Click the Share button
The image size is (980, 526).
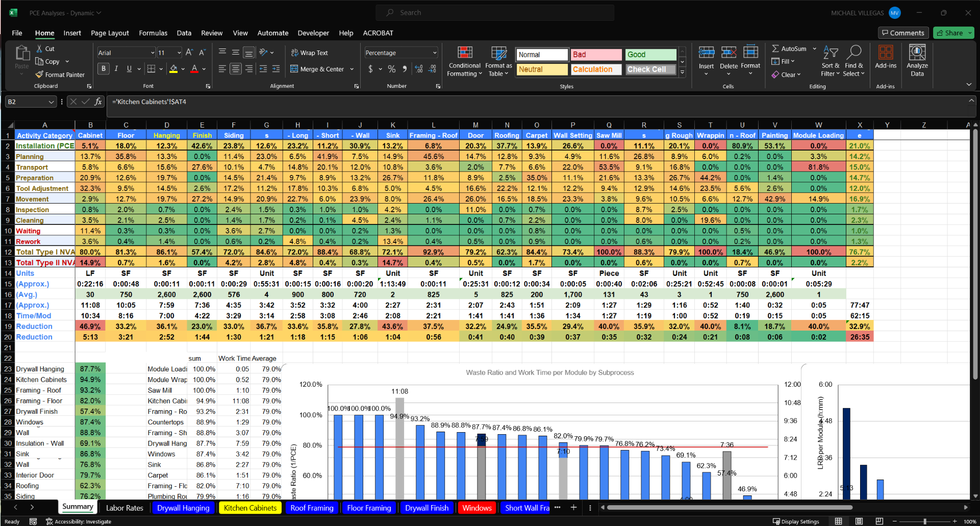point(953,33)
